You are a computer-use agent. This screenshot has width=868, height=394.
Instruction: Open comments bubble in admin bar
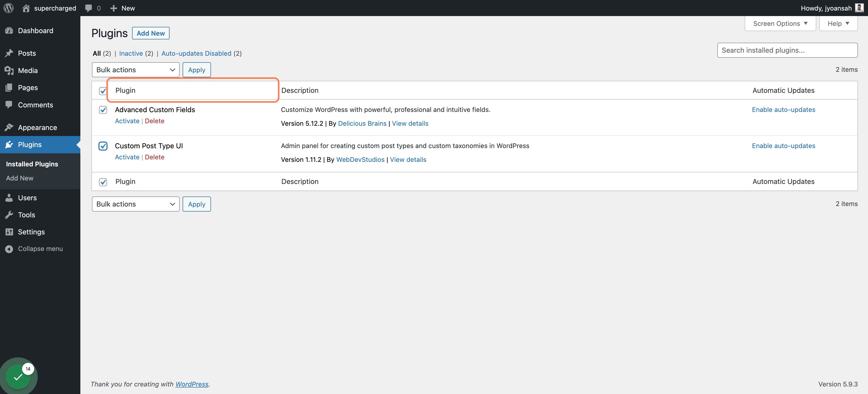[89, 8]
